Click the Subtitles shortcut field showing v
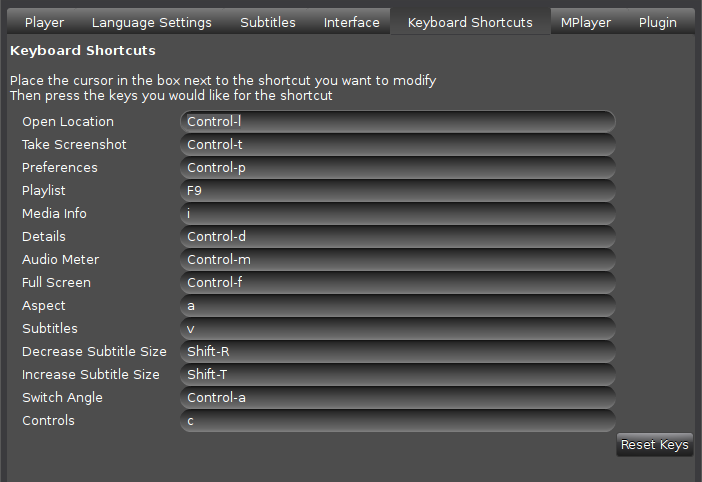Image resolution: width=702 pixels, height=482 pixels. coord(398,328)
